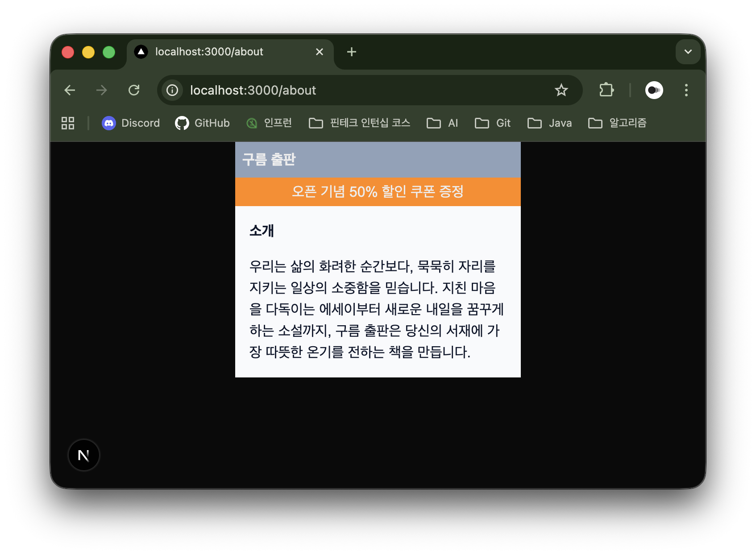Expand the tab search dropdown
The height and width of the screenshot is (555, 756).
688,52
